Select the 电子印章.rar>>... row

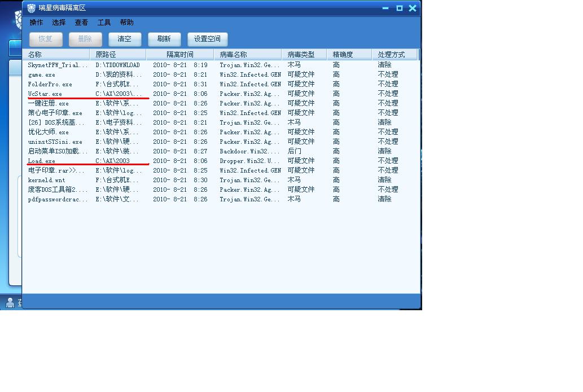(x=221, y=170)
